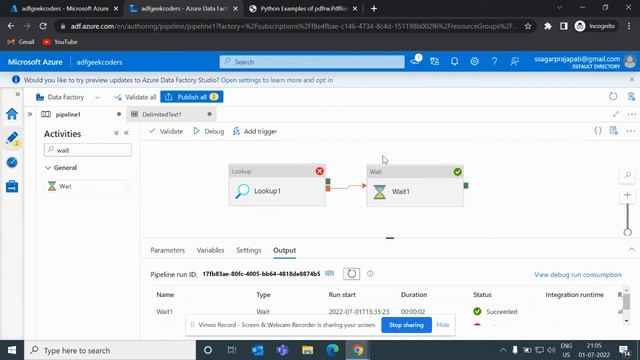The width and height of the screenshot is (640, 360).
Task: Hide the Vimeo Record sharing bar
Action: coord(443,325)
